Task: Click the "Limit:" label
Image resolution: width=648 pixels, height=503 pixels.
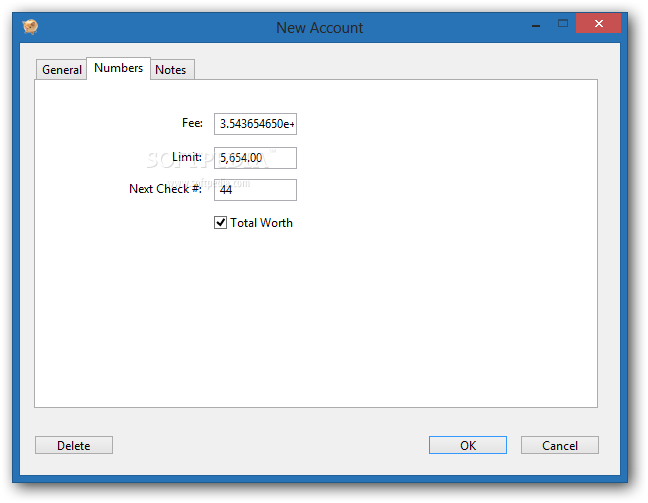Action: coord(187,157)
